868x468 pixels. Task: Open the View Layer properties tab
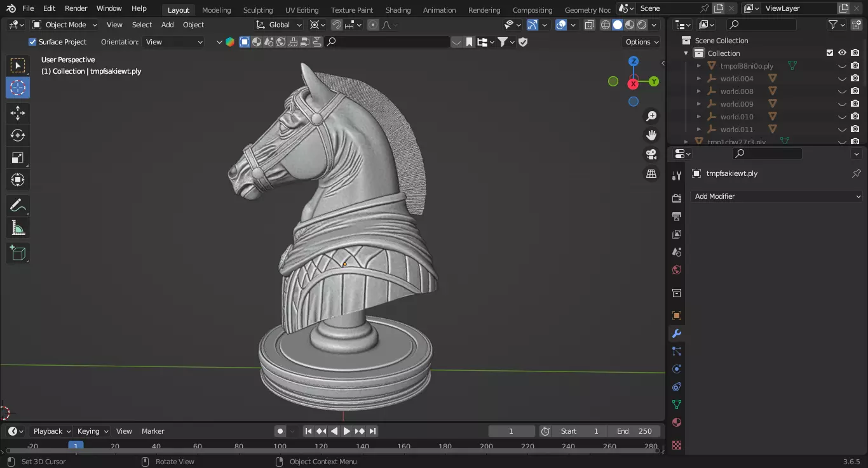(x=677, y=234)
